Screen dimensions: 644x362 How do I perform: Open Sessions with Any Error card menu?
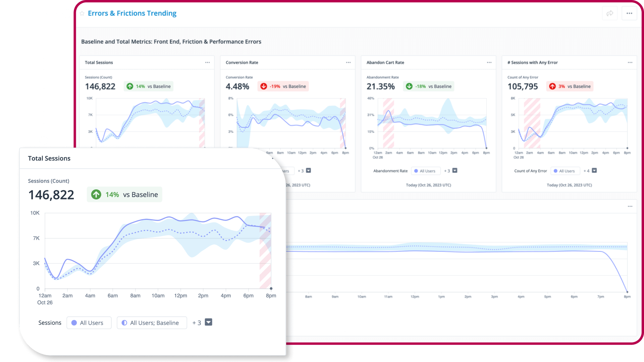coord(630,63)
